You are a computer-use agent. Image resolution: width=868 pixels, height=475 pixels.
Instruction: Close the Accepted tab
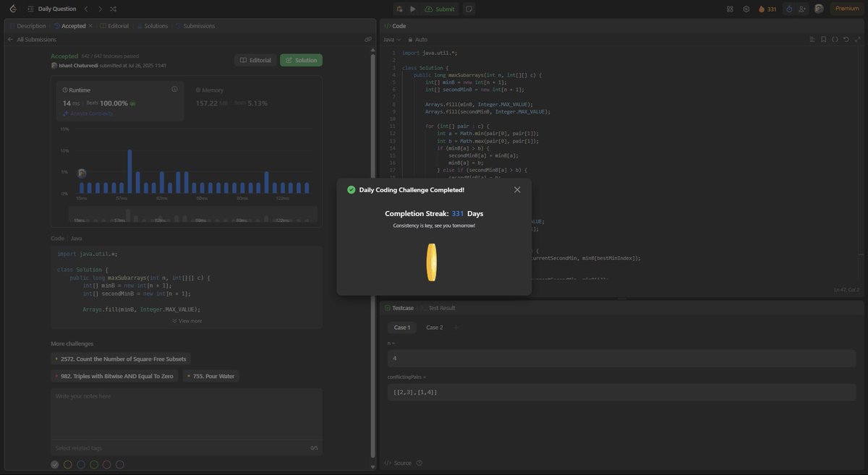90,26
